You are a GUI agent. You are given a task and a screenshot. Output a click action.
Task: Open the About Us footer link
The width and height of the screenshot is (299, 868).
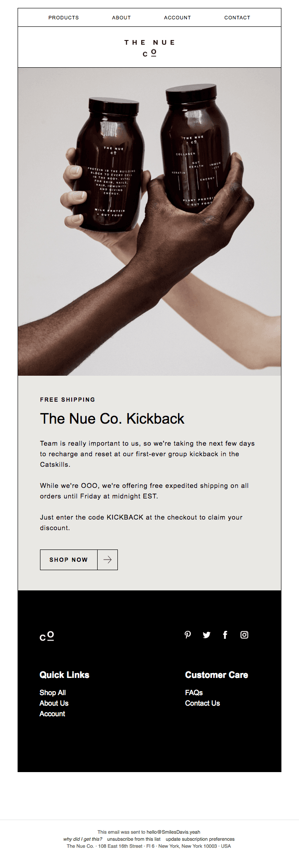[x=54, y=703]
